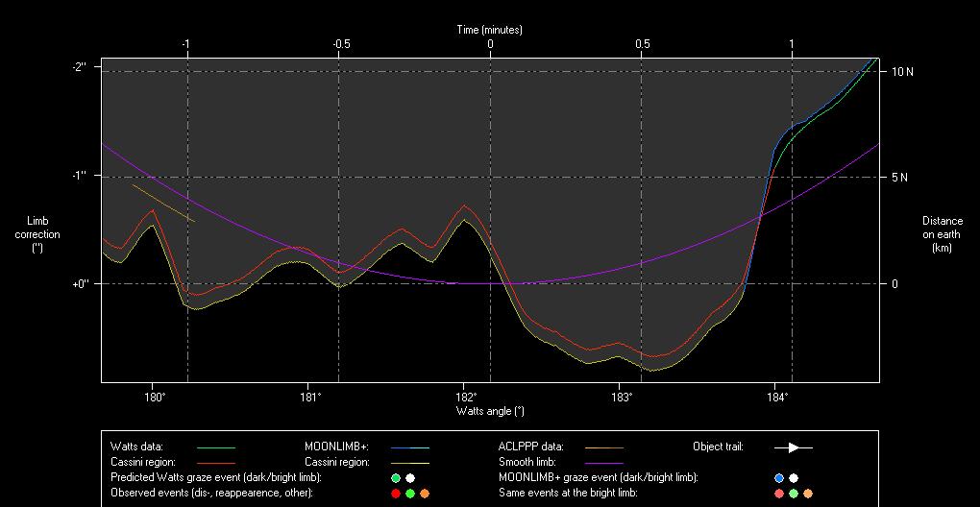980x507 pixels.
Task: Click the Time (minutes) axis title
Action: pos(490,30)
